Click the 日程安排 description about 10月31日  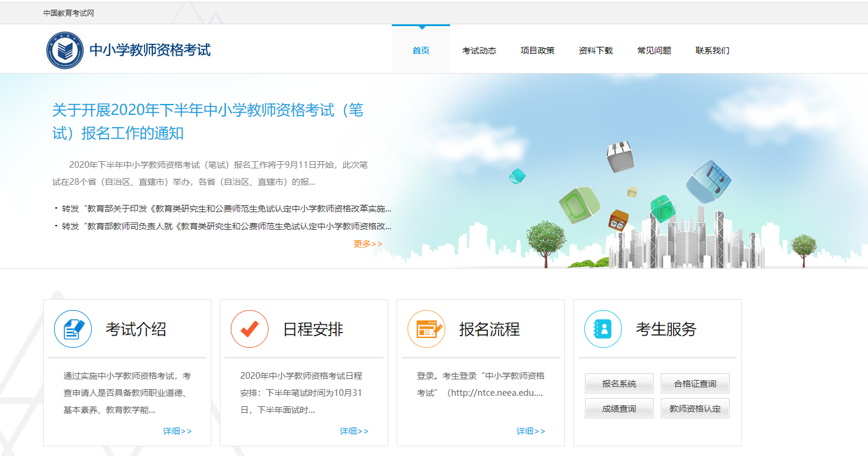pos(301,393)
